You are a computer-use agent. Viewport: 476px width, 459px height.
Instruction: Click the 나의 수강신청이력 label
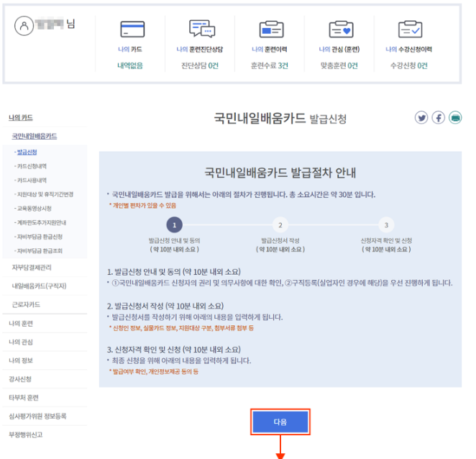click(408, 49)
